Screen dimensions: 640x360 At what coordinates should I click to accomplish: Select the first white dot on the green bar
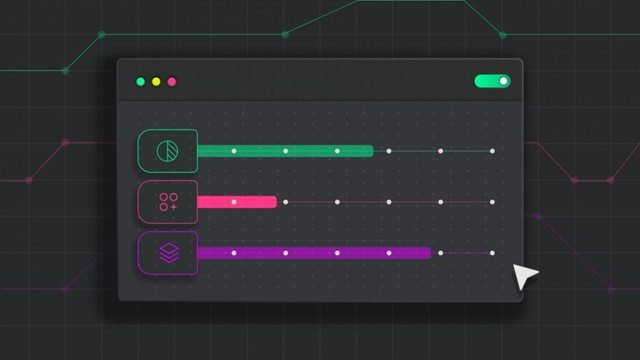point(234,151)
